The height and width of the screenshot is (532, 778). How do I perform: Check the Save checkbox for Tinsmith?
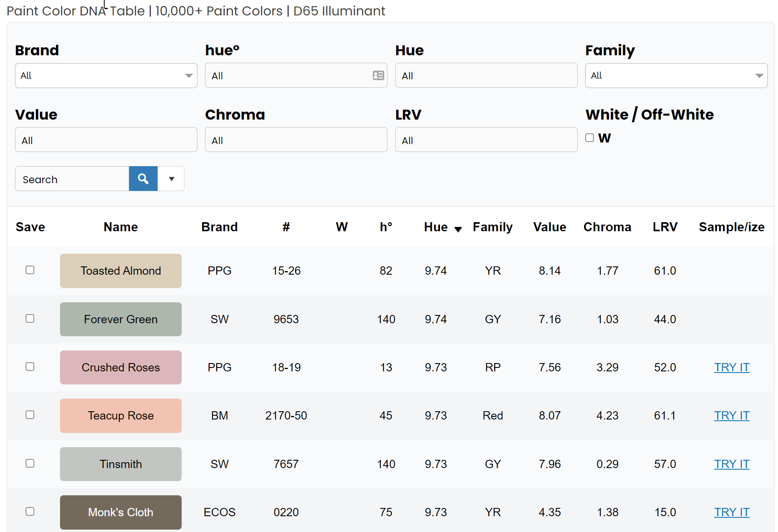pyautogui.click(x=30, y=463)
